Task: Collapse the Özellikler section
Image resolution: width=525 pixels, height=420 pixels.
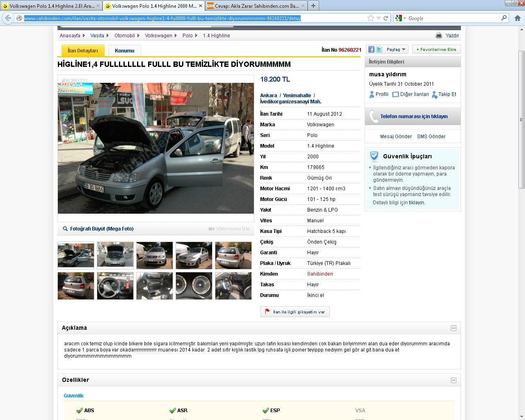Action: 454,380
